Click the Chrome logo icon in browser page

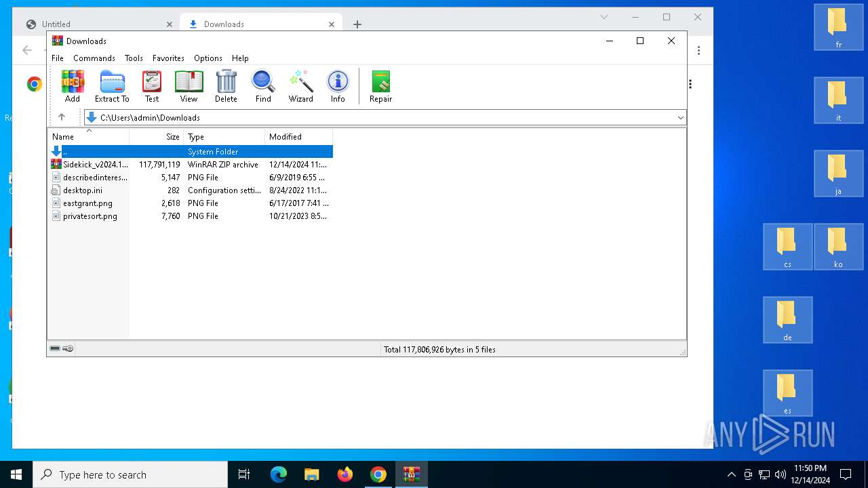point(35,84)
